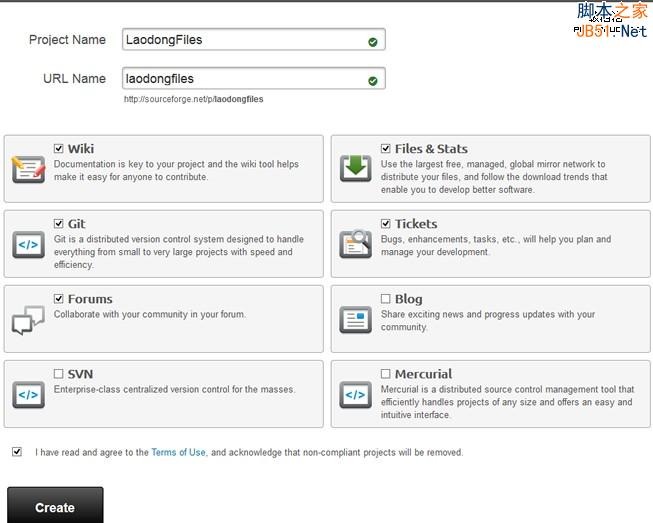Click the Wiki notepad icon
The height and width of the screenshot is (523, 653).
28,169
